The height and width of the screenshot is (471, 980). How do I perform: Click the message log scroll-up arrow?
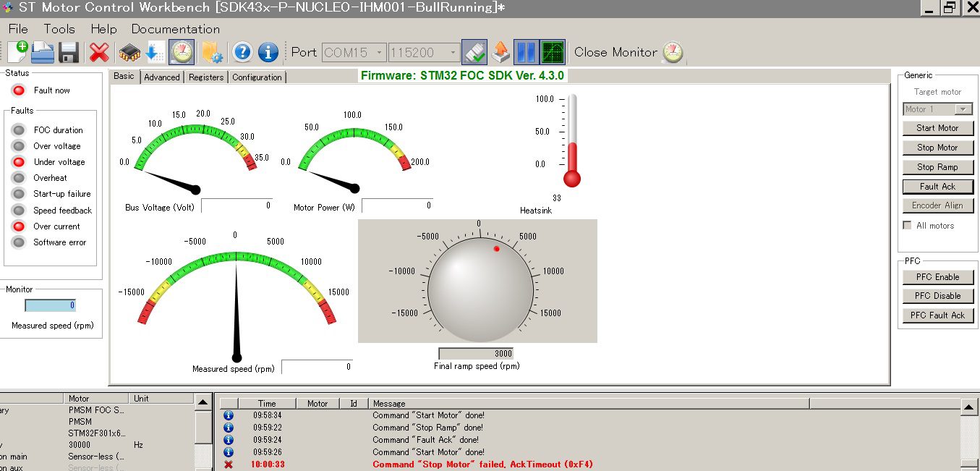pos(969,408)
